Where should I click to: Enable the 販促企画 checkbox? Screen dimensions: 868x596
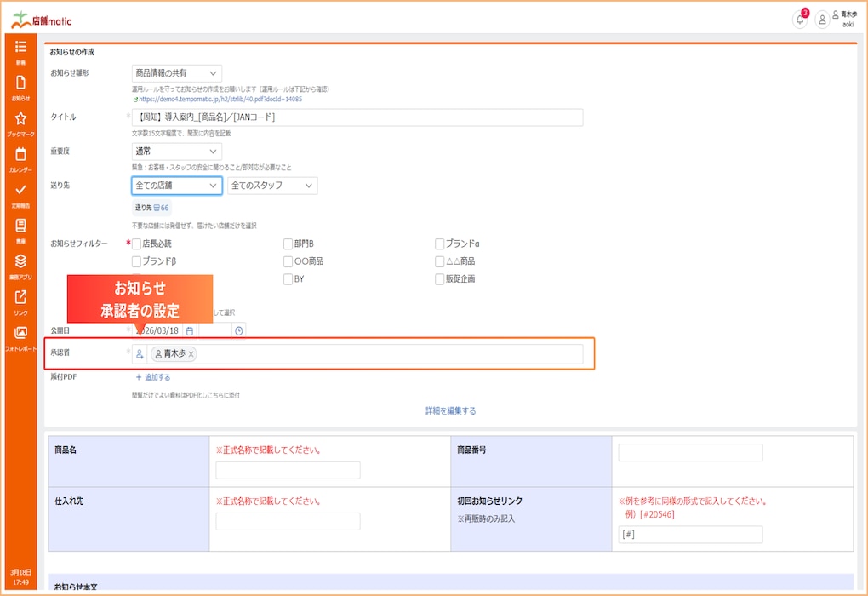coord(440,279)
